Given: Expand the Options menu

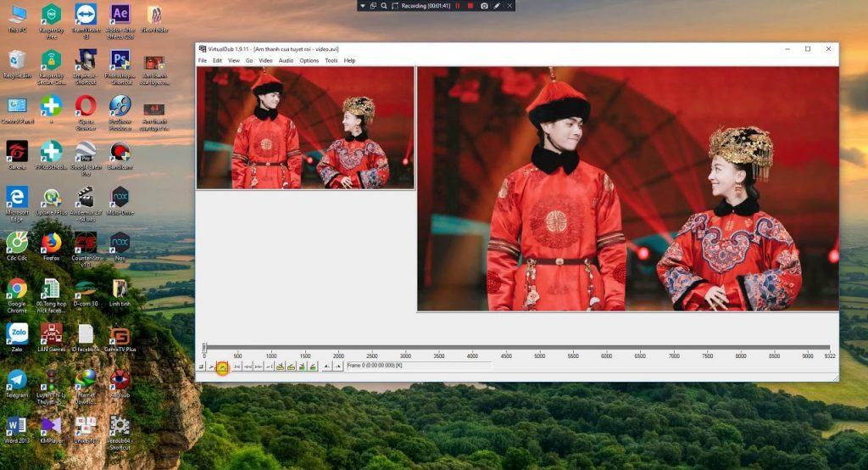Looking at the screenshot, I should 309,60.
